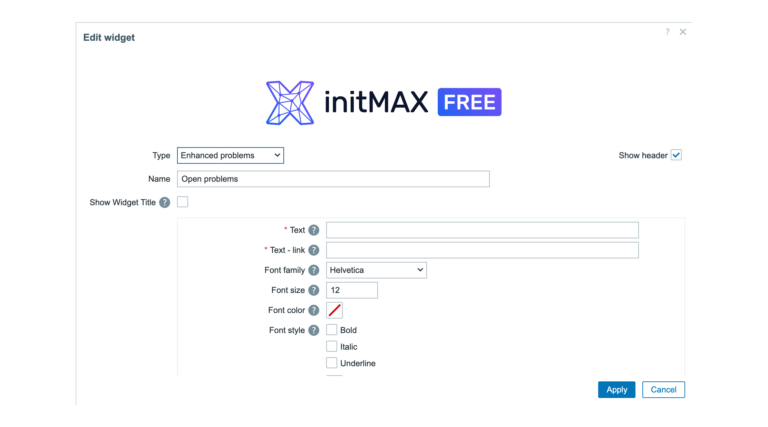Uncheck the Show header checkbox
The width and height of the screenshot is (768, 427).
point(676,155)
